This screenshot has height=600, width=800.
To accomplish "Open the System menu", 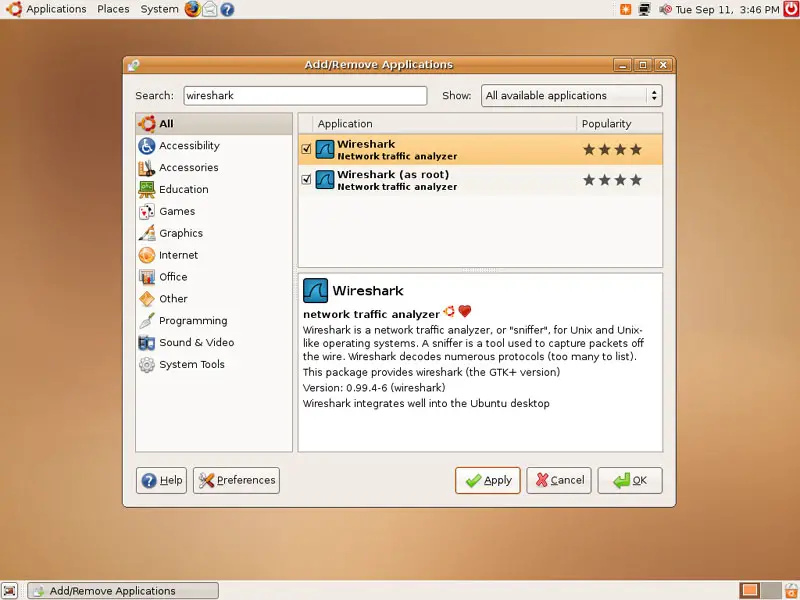I will pyautogui.click(x=160, y=9).
